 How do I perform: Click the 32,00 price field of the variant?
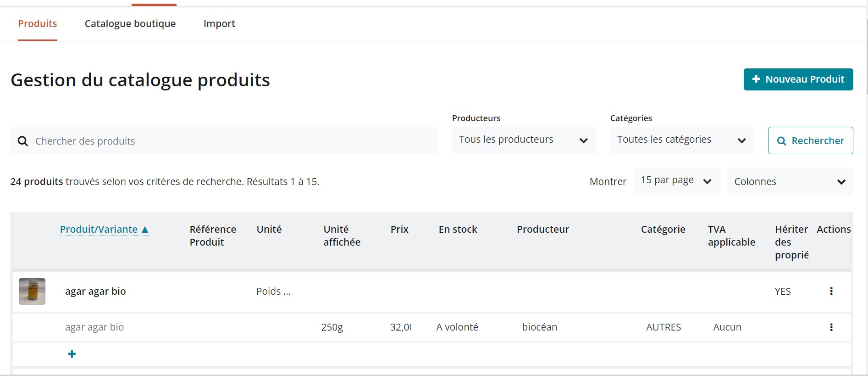401,327
